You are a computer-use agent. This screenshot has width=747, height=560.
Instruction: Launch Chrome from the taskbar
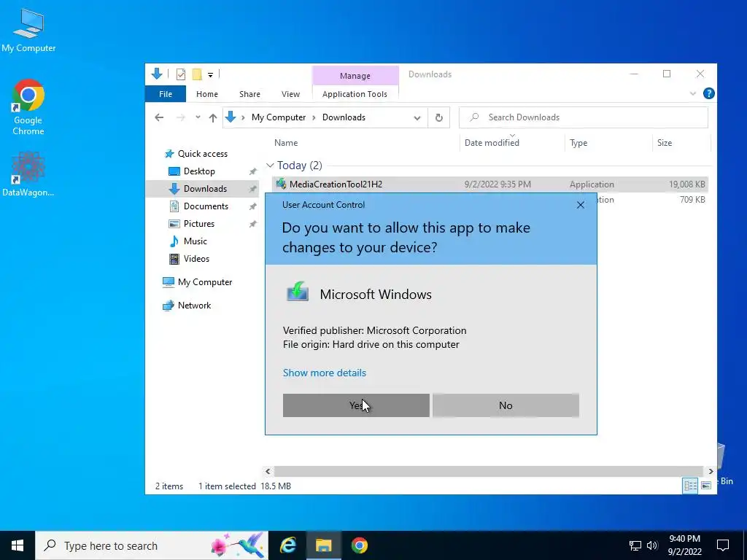point(359,545)
